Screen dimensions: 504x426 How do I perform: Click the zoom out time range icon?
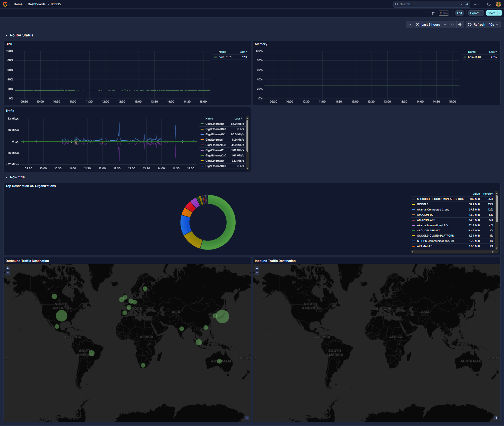click(x=460, y=25)
